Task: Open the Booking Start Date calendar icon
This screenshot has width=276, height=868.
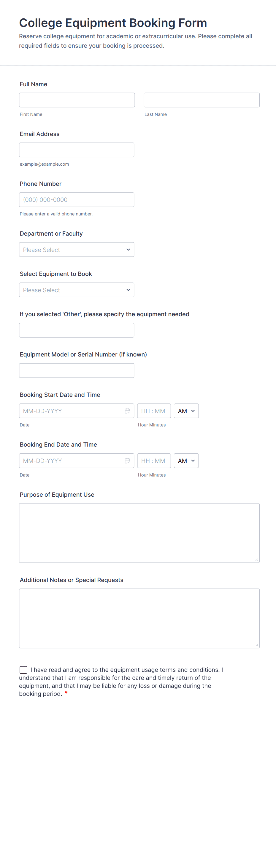Action: click(x=127, y=411)
